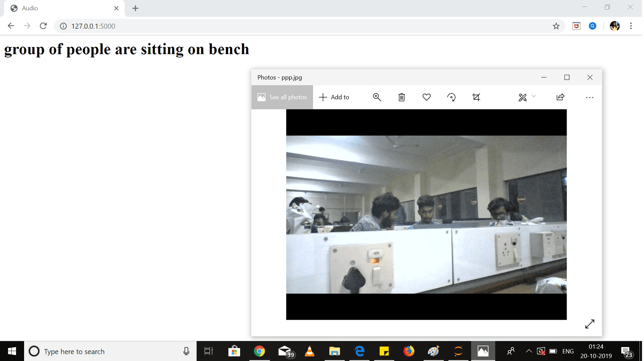
Task: Open Paint from the taskbar
Action: [433, 351]
